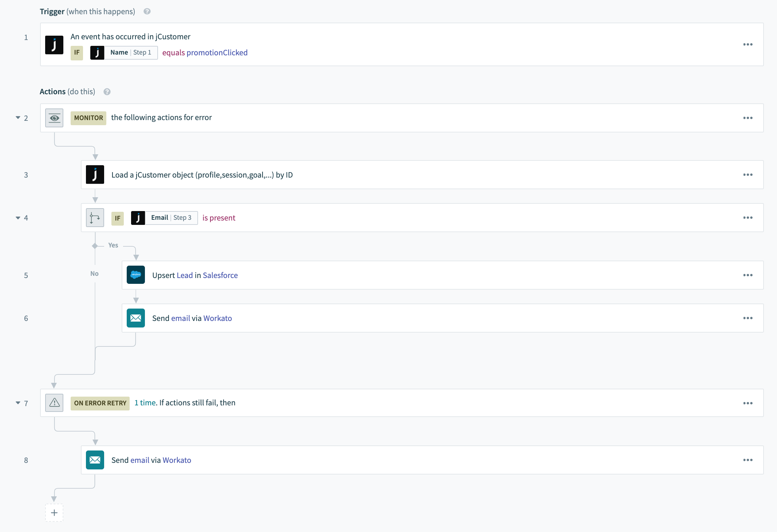Click the IF label in trigger condition
This screenshot has width=777, height=532.
point(77,53)
